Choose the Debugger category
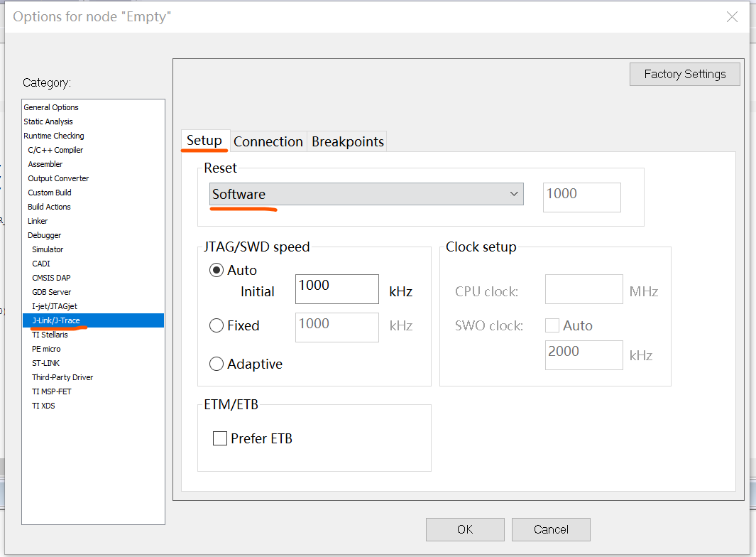This screenshot has height=557, width=756. pos(45,235)
